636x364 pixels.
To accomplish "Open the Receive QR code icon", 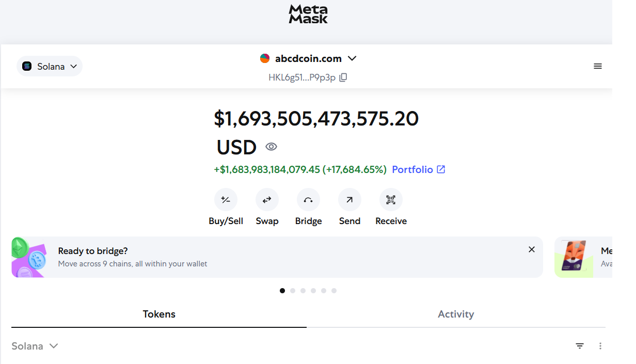I will (391, 200).
